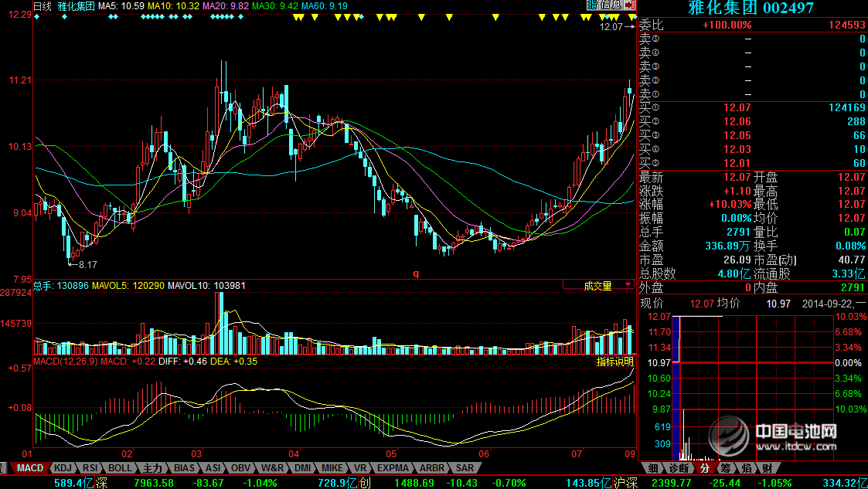Open the EXPMA indicator tab
The width and height of the screenshot is (868, 489).
point(393,468)
